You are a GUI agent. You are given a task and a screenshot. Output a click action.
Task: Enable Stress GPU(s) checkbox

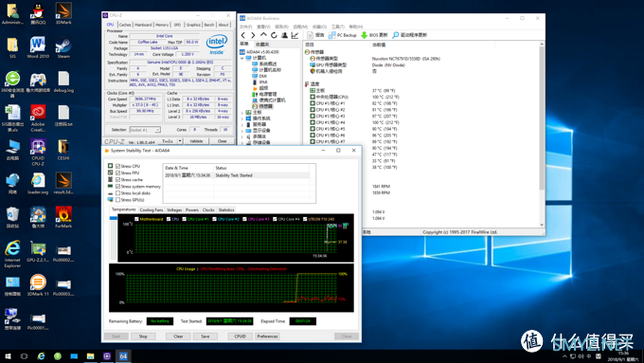point(117,200)
